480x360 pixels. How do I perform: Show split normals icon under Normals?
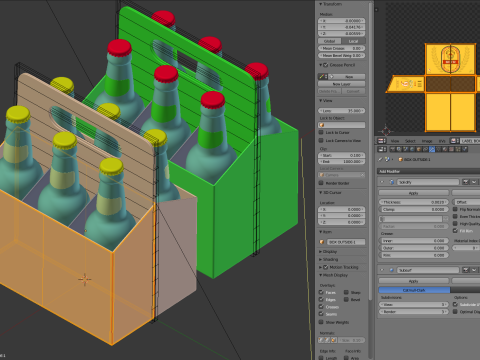point(327,340)
